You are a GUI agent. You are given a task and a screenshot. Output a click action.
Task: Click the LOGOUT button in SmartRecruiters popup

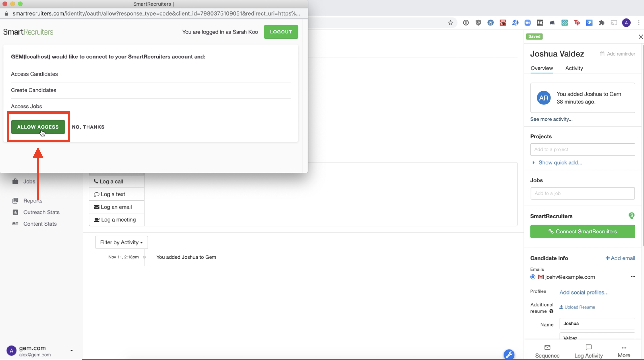coord(281,32)
